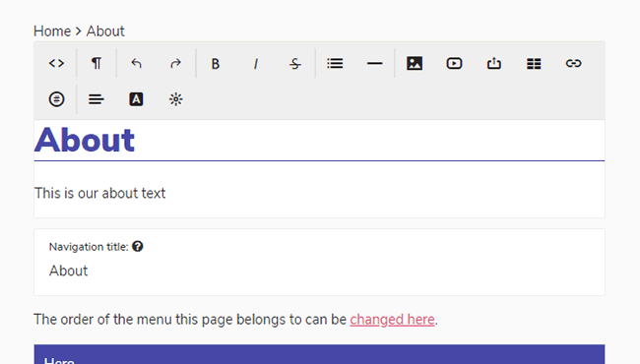Screen dimensions: 640x364
Task: Redo the last undone edit
Action: click(176, 63)
